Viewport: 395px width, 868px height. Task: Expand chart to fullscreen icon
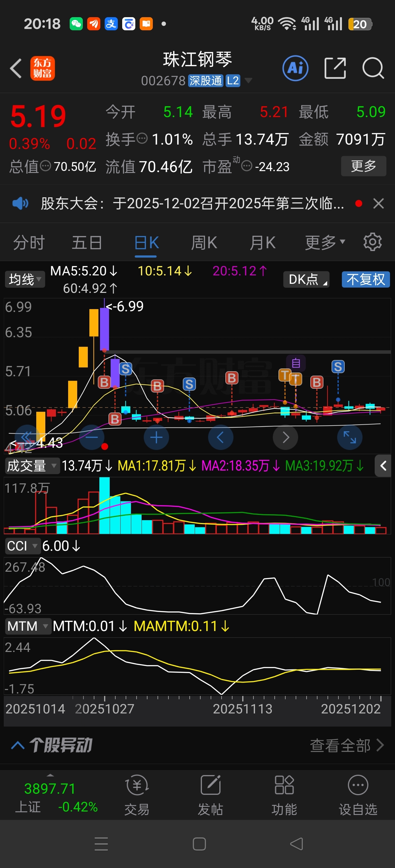350,437
